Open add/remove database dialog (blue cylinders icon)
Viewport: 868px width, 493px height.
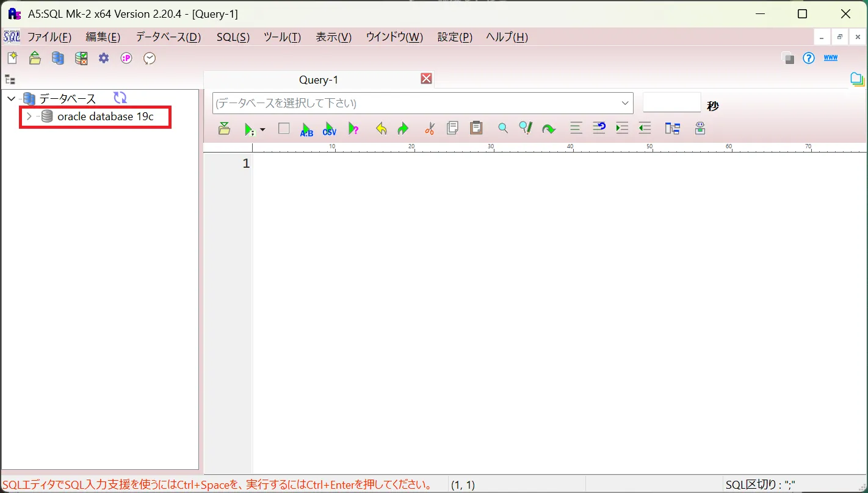[58, 58]
